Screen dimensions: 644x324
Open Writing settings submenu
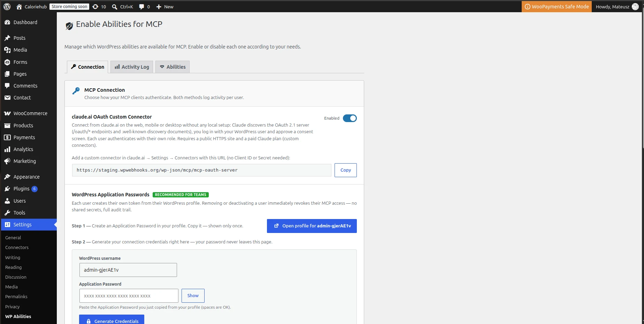click(13, 257)
